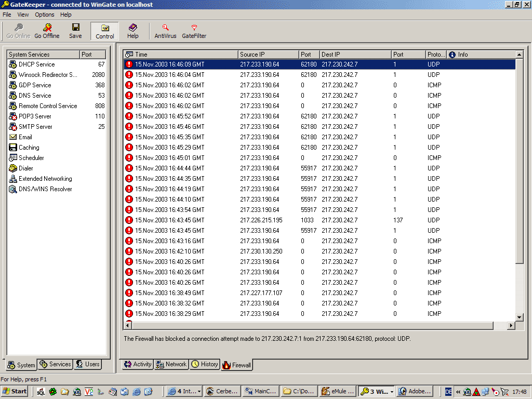532x399 pixels.
Task: Open the GateFilter toolbar item
Action: (x=194, y=31)
